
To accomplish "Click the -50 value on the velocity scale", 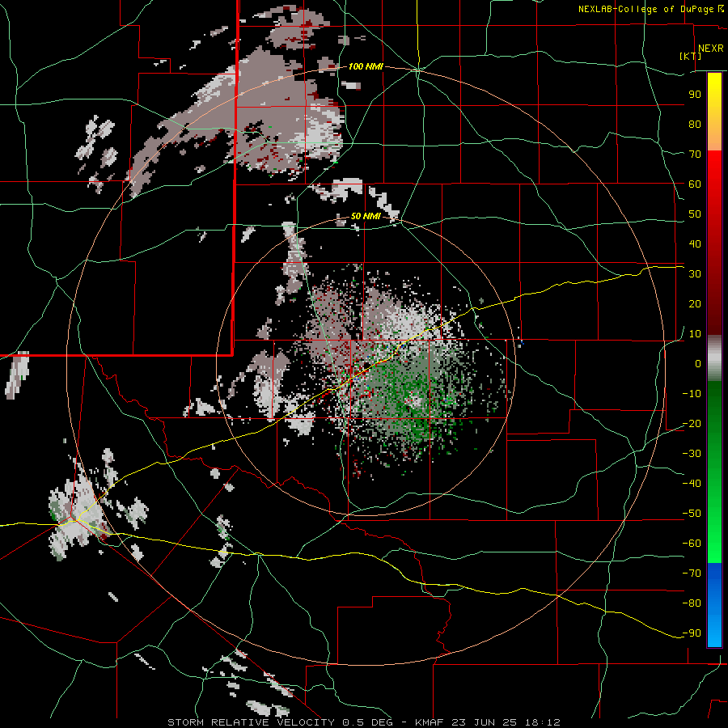I will click(x=692, y=514).
